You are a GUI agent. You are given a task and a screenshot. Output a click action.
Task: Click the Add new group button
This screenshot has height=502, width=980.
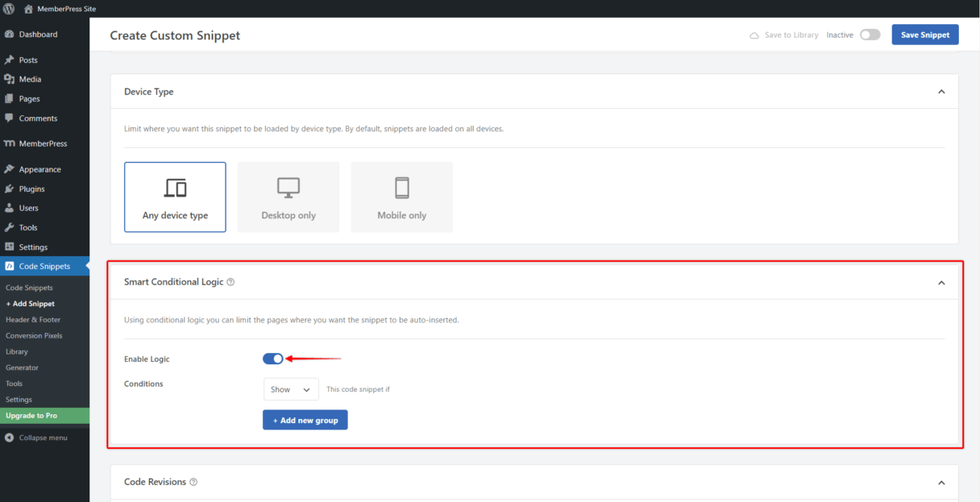click(x=305, y=420)
